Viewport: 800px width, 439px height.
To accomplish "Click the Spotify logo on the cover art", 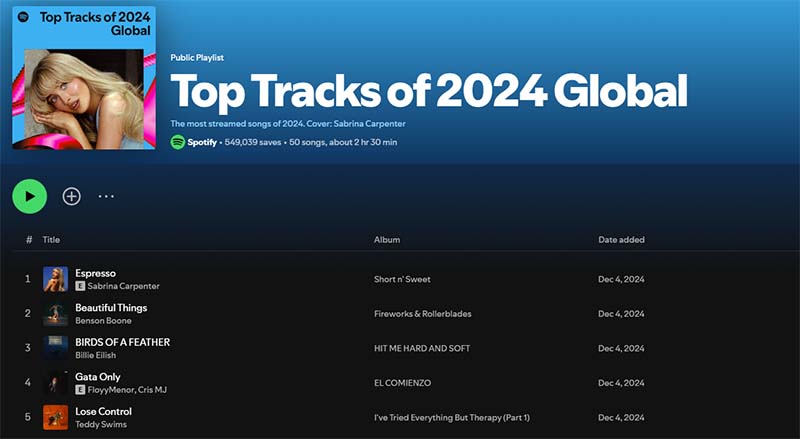I will pos(23,17).
